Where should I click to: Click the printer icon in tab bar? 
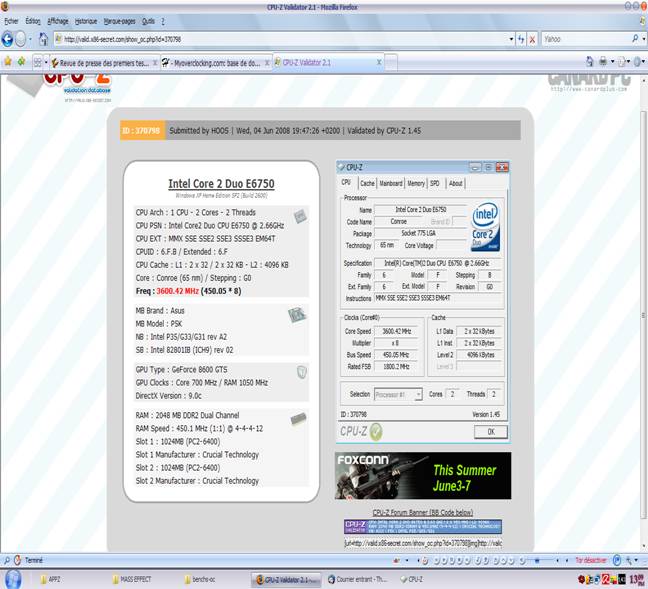[603, 62]
